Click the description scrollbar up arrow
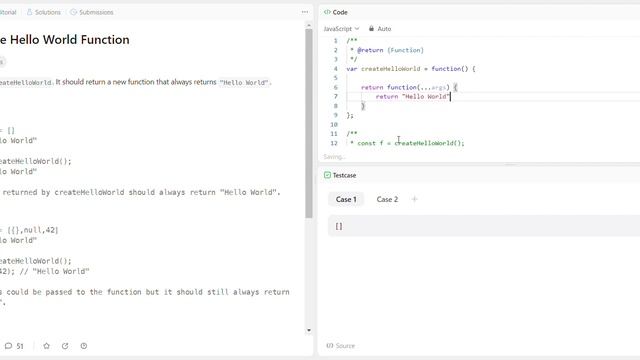The width and height of the screenshot is (640, 360). click(x=309, y=25)
